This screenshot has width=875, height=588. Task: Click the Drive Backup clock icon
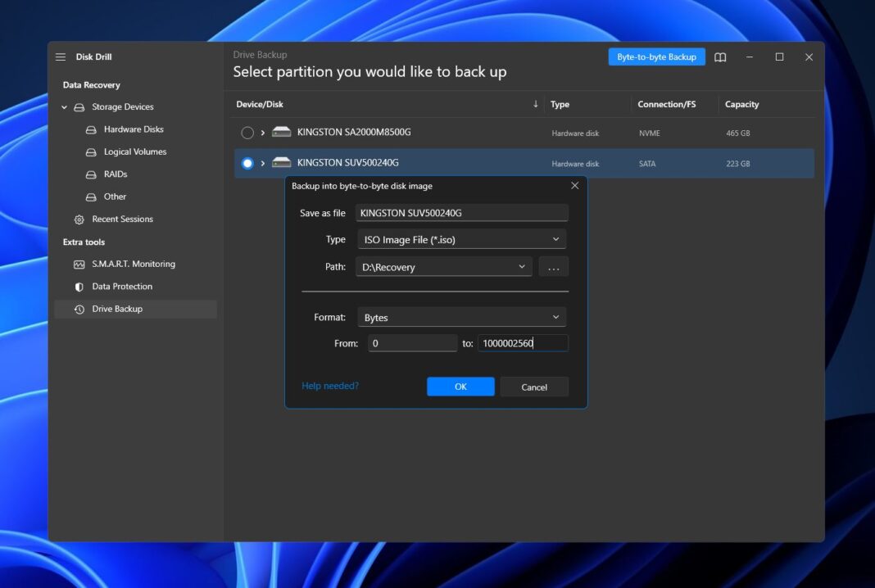(x=79, y=310)
